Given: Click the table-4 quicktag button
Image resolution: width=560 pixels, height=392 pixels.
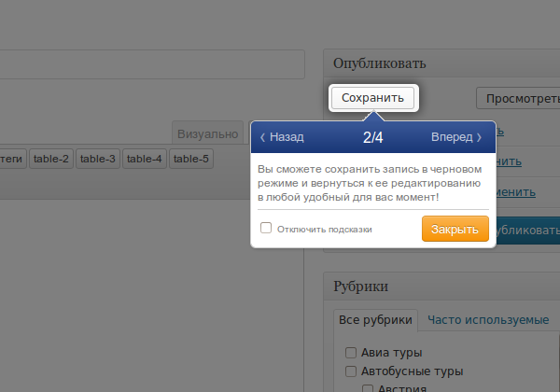Looking at the screenshot, I should tap(145, 159).
